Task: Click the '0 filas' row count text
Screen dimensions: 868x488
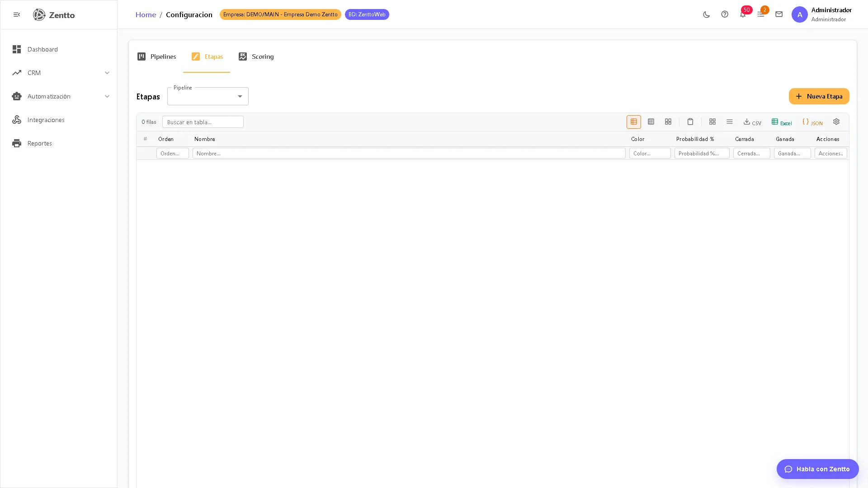Action: [x=149, y=122]
